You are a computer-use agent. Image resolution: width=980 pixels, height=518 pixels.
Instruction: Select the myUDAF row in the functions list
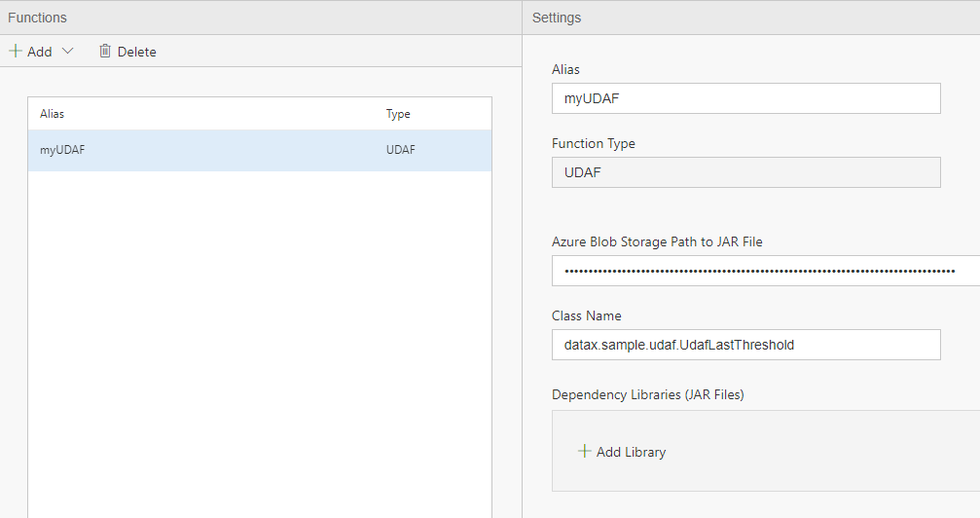[x=260, y=150]
